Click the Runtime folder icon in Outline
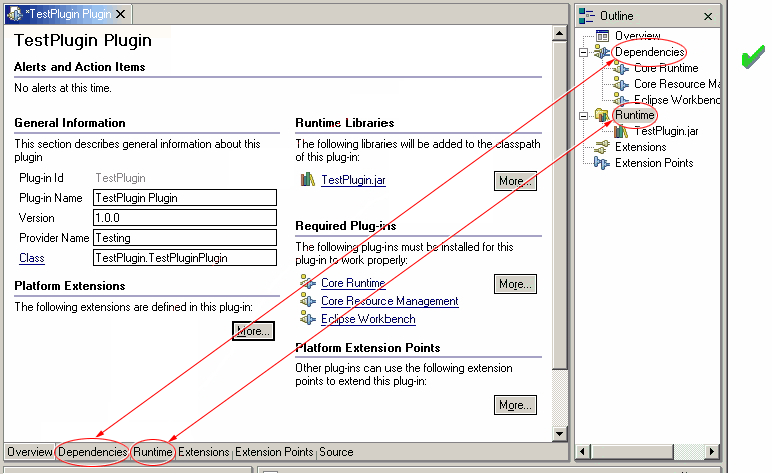Image resolution: width=772 pixels, height=474 pixels. click(602, 115)
